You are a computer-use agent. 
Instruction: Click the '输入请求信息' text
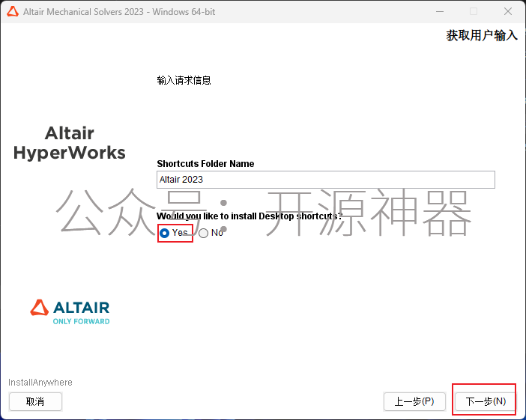pyautogui.click(x=184, y=80)
